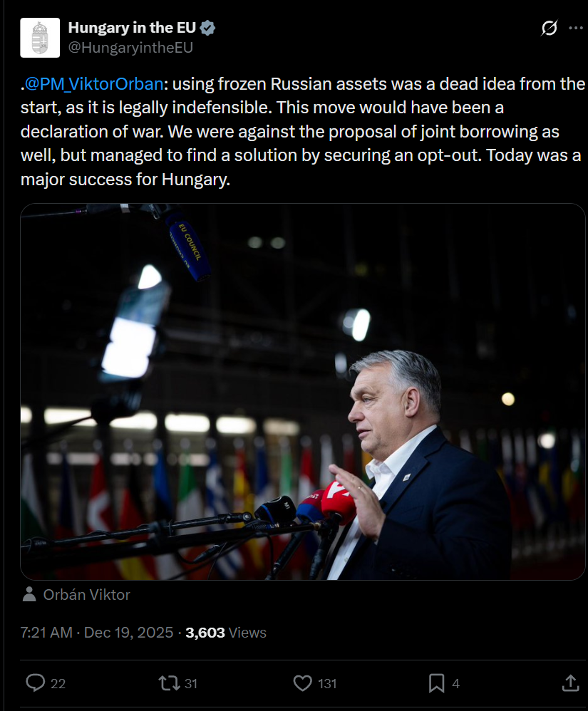588x711 pixels.
Task: Open the @HungaryintheEU handle
Action: (130, 48)
